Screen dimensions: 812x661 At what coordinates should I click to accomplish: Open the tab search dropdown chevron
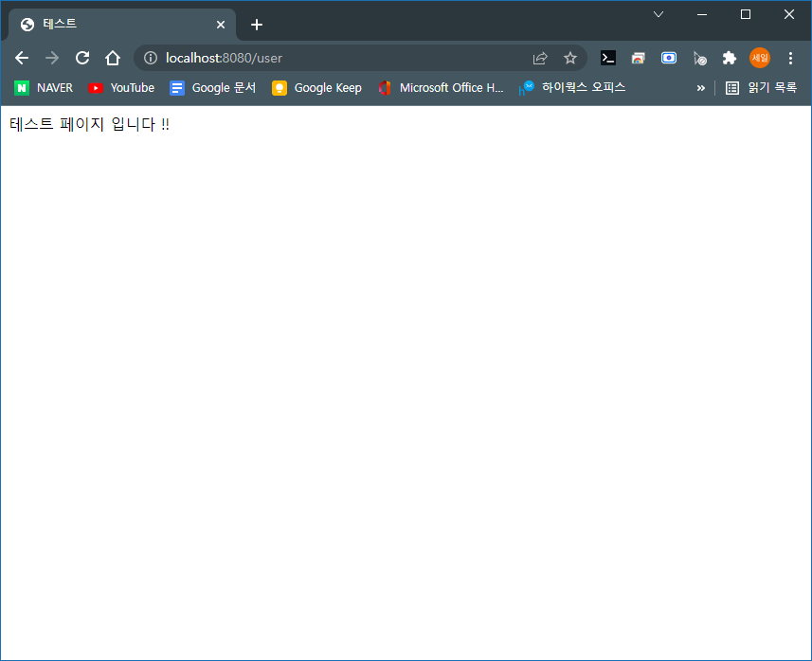pyautogui.click(x=659, y=14)
